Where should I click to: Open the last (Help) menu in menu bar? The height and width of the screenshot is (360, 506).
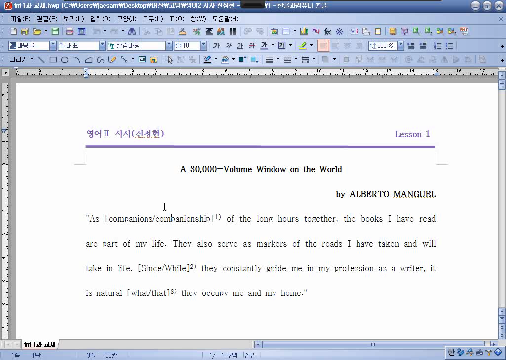[226, 19]
